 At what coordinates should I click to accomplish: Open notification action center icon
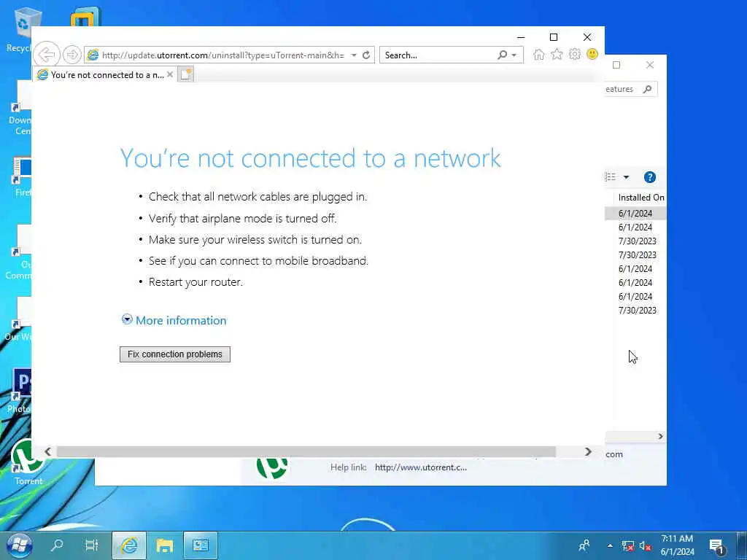point(717,545)
